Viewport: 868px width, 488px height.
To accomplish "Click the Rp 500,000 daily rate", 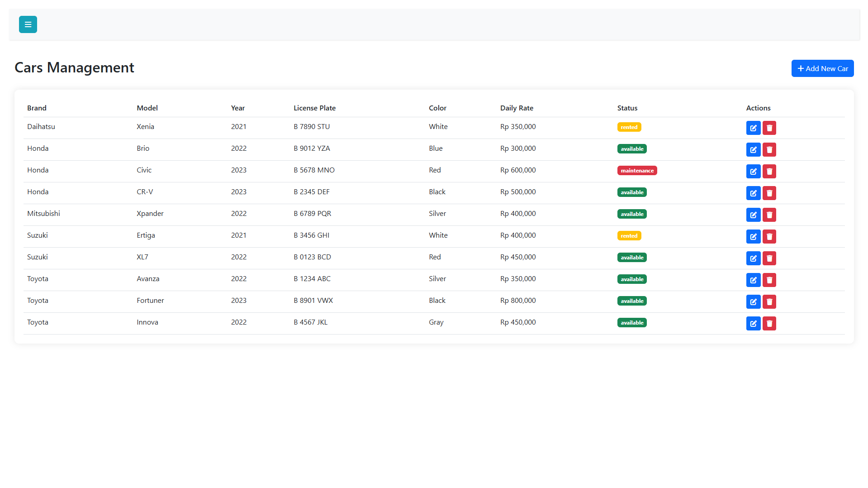I will (518, 192).
